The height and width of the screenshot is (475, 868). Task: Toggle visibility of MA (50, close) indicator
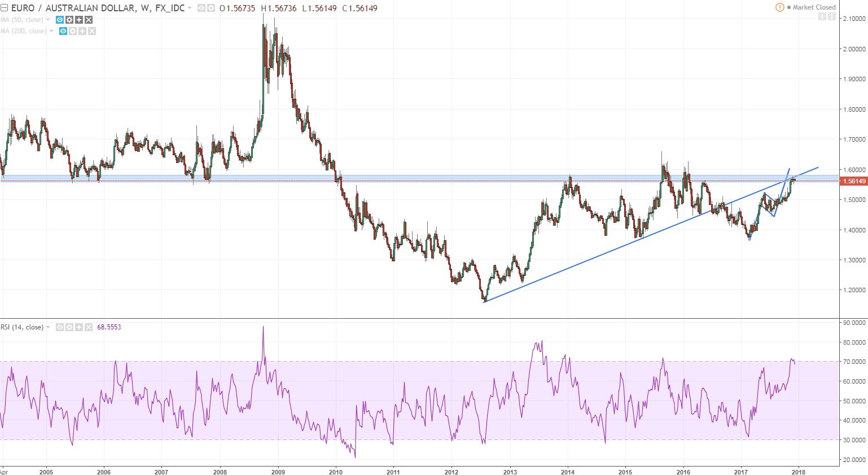point(60,20)
